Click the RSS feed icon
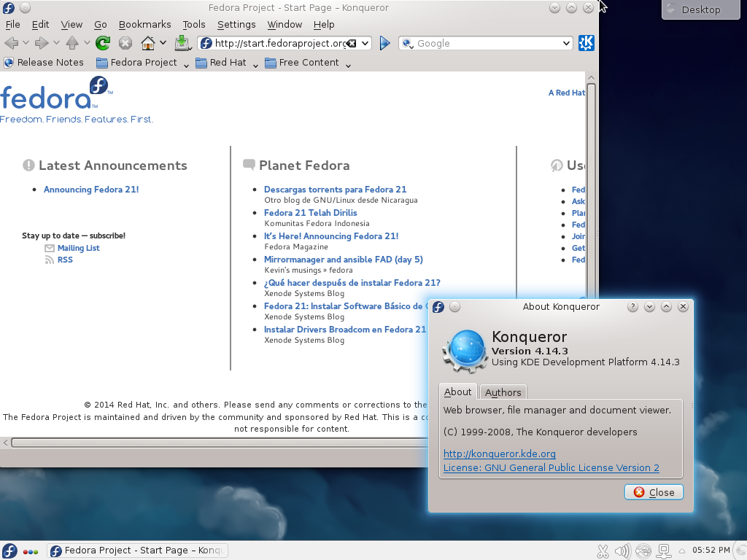 point(49,260)
